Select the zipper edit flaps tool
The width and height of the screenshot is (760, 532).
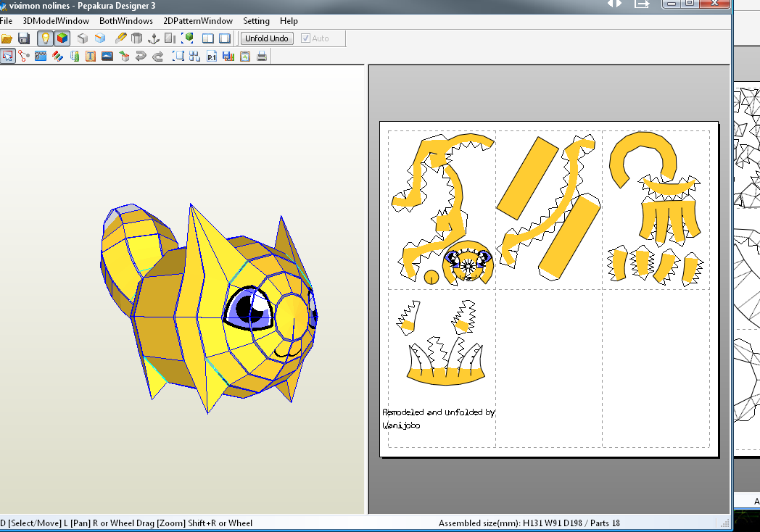(x=41, y=57)
